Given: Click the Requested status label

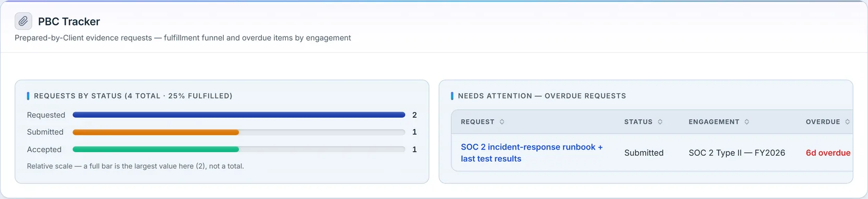Looking at the screenshot, I should 46,115.
